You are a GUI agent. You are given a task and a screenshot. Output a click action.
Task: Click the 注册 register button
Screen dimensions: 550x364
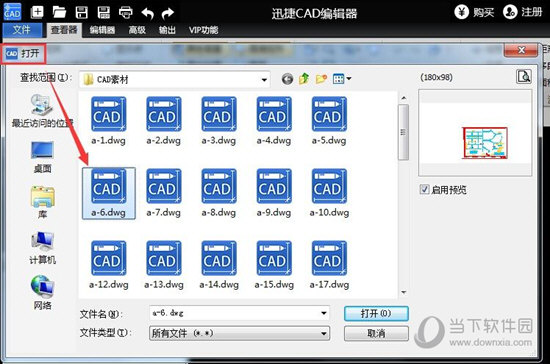point(523,12)
